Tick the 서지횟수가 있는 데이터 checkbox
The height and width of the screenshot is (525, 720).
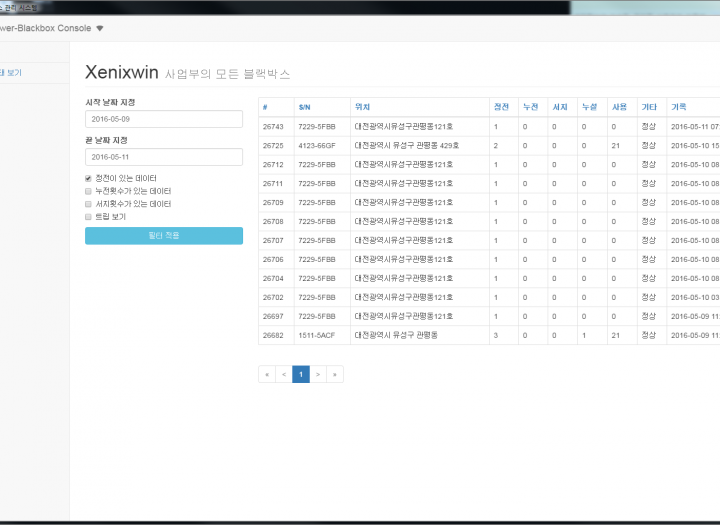click(89, 203)
